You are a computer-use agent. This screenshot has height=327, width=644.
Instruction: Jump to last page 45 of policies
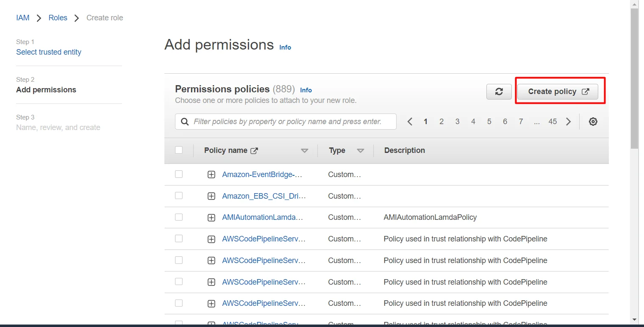pyautogui.click(x=552, y=122)
